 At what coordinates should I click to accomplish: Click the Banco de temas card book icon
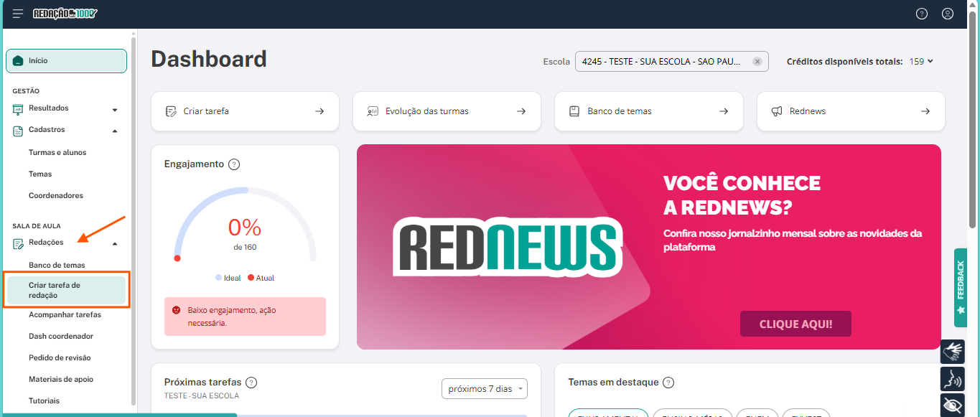tap(574, 111)
